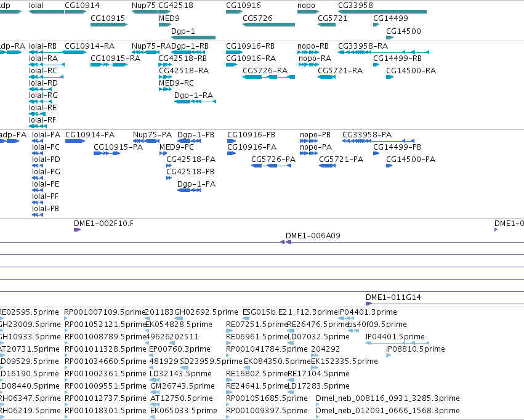The image size is (524, 420).
Task: Select the teal gene bar under CG5726
Action: (268, 25)
